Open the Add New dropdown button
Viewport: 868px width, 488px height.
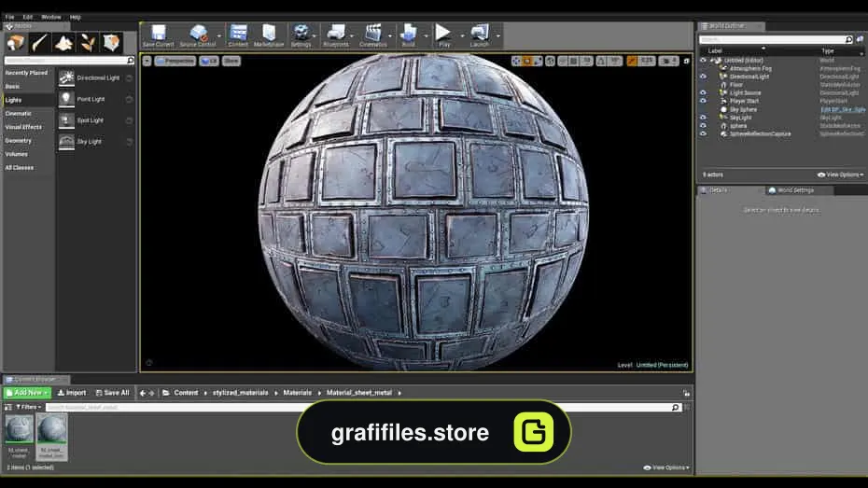point(27,393)
